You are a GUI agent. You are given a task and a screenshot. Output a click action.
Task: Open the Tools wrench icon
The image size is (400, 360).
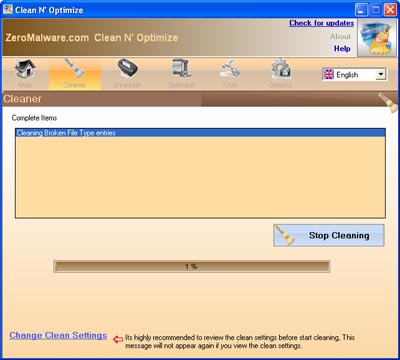point(230,69)
